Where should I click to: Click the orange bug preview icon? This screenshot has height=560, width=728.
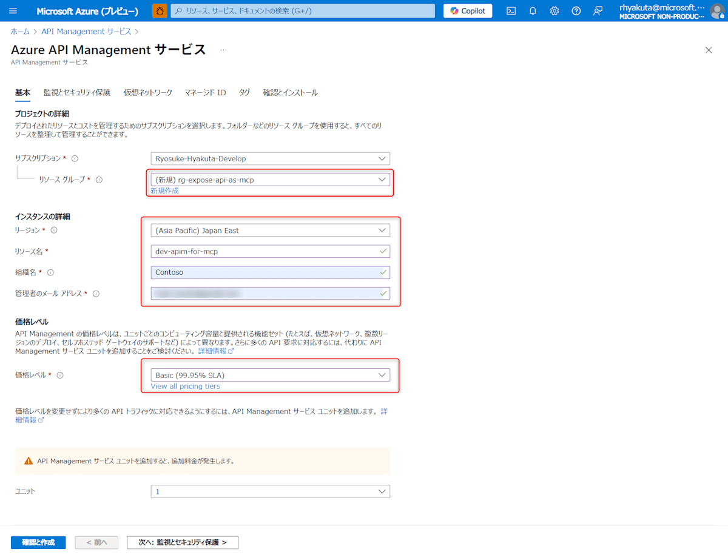[160, 11]
